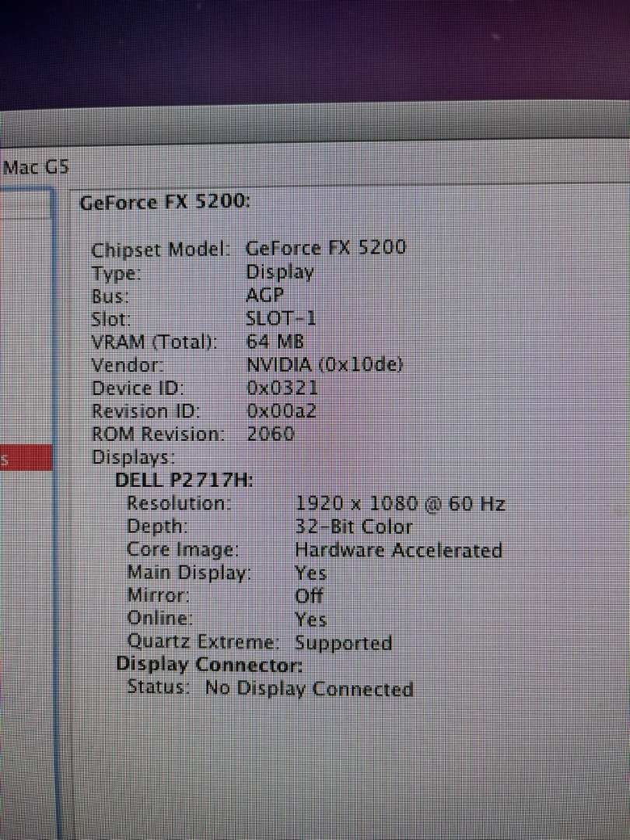This screenshot has height=840, width=630.
Task: Select the DELL P2717H display entry
Action: point(184,481)
